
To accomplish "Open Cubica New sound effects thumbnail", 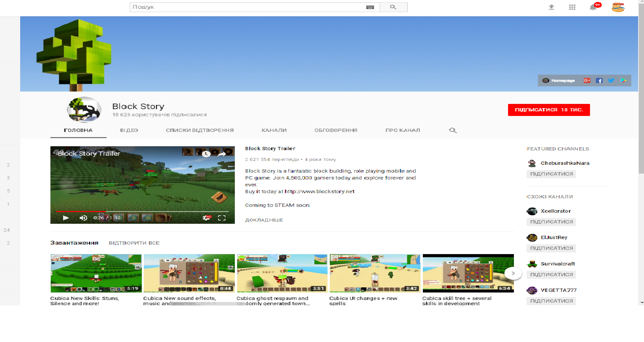I will (189, 273).
